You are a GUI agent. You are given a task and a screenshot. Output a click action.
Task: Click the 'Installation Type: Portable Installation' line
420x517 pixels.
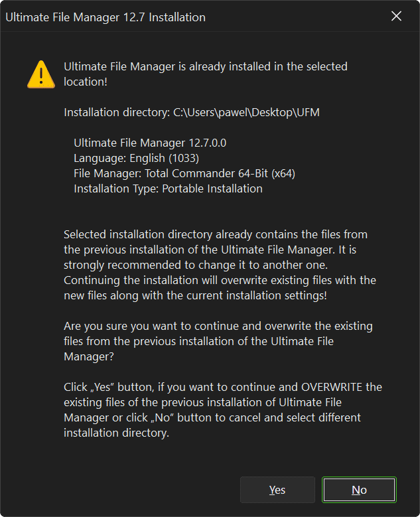point(168,188)
